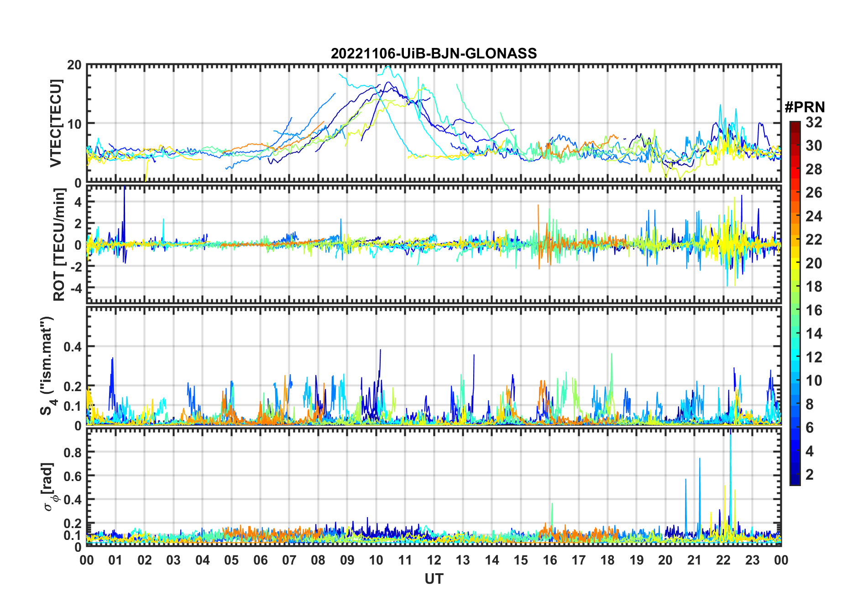The height and width of the screenshot is (607, 868).
Task: Click colorbar tick label "10"
Action: pos(814,381)
